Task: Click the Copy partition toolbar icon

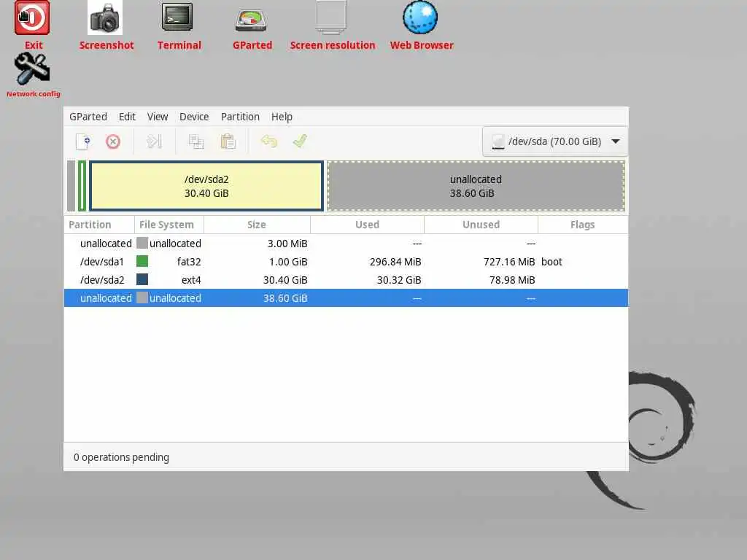Action: 196,141
